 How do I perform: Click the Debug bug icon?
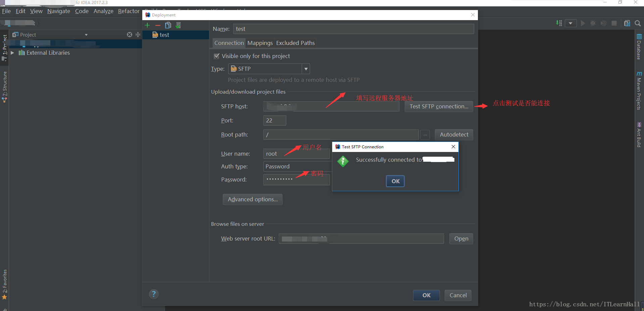point(593,23)
